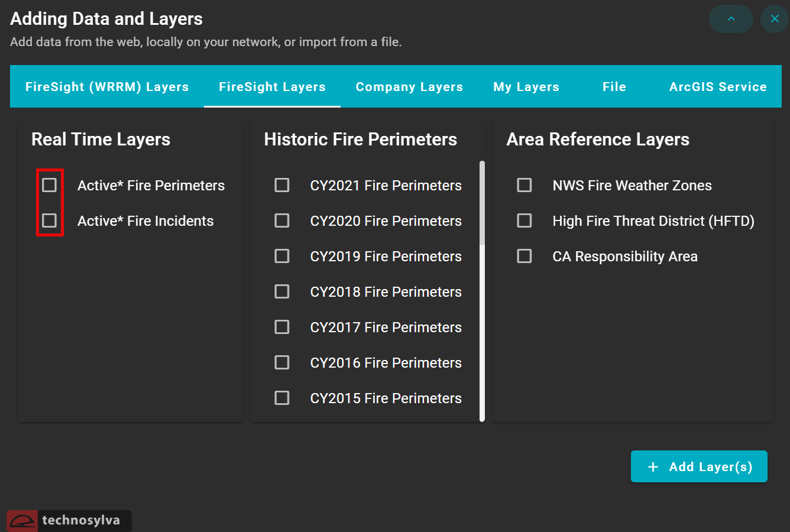Enable High Fire Threat District (HFTD) layer
The height and width of the screenshot is (532, 790).
tap(524, 220)
